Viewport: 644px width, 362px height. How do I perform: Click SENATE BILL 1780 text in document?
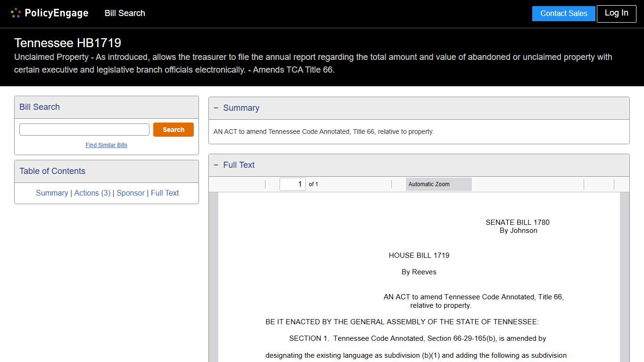tap(517, 222)
